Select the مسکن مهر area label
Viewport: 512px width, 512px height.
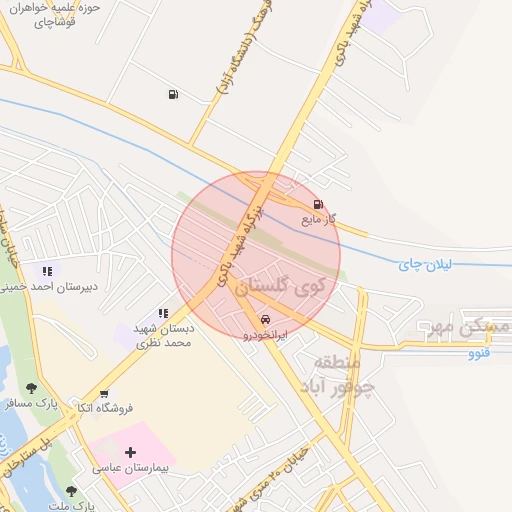468,328
